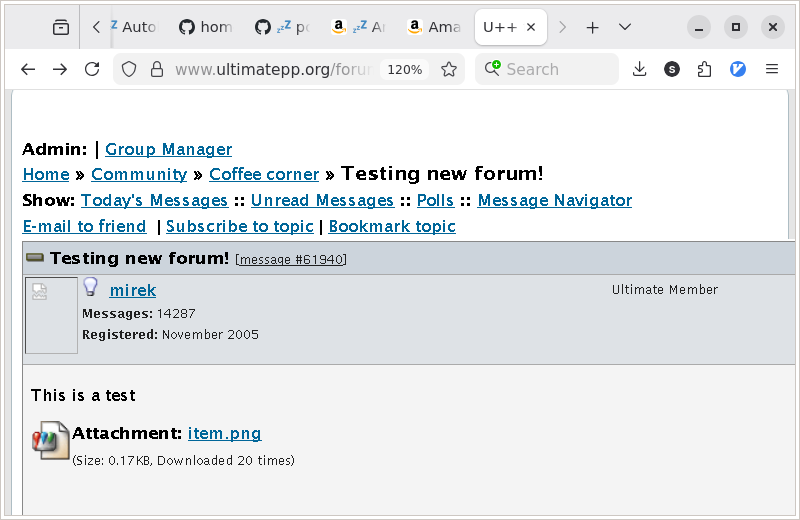This screenshot has width=800, height=520.
Task: Set zoom level via the 120% indicator
Action: (404, 69)
